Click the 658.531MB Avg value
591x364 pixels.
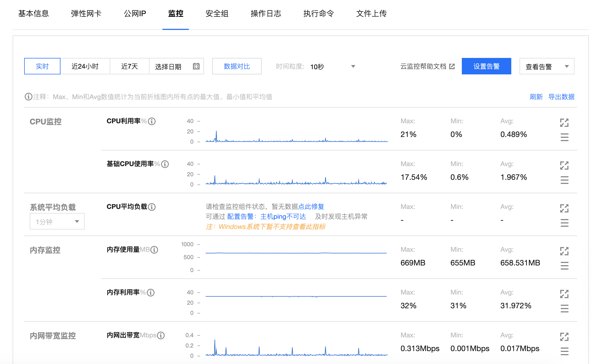(520, 263)
